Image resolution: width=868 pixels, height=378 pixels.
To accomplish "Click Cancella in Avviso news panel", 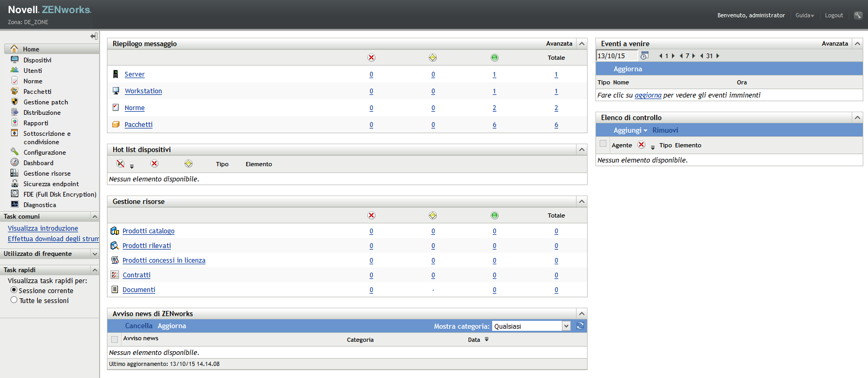I will pyautogui.click(x=139, y=326).
